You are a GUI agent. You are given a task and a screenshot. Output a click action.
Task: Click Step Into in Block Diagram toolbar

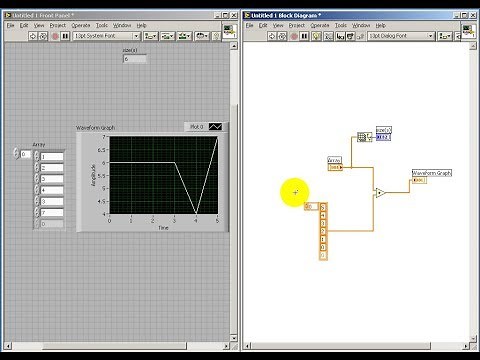click(x=340, y=36)
